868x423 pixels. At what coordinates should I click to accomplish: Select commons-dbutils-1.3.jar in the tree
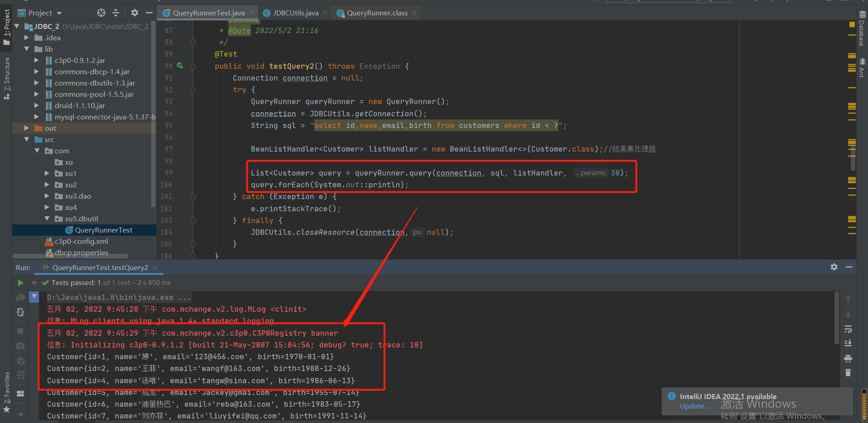coord(95,83)
